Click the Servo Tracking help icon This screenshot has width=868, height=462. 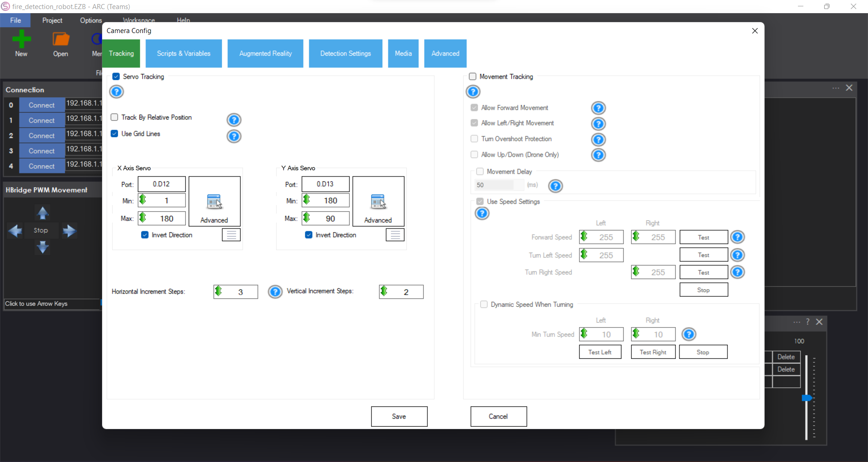coord(117,92)
